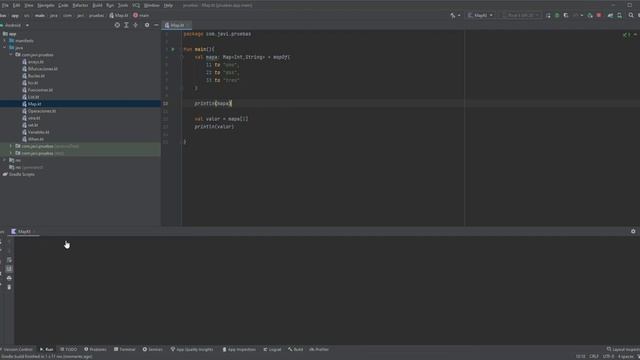
Task: Open Layout Inspector in status bar
Action: coord(623,349)
